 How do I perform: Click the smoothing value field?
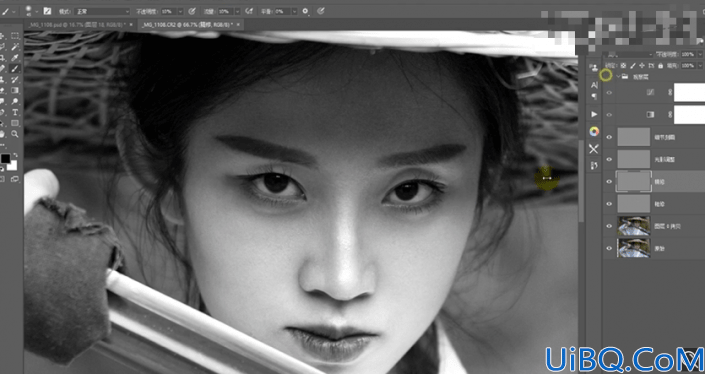click(282, 11)
